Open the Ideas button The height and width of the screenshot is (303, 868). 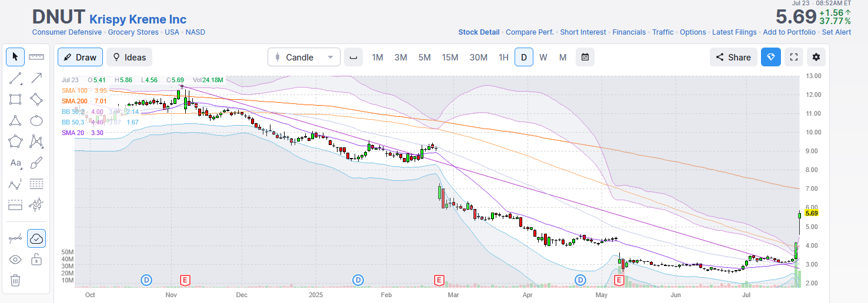(129, 57)
